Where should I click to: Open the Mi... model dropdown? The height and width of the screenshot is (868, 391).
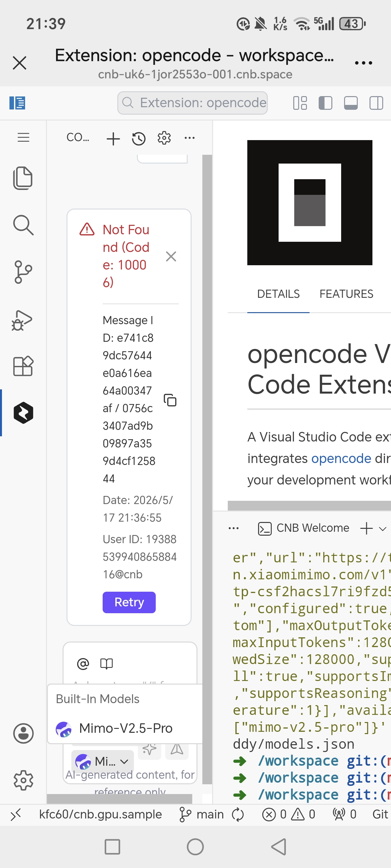(102, 761)
